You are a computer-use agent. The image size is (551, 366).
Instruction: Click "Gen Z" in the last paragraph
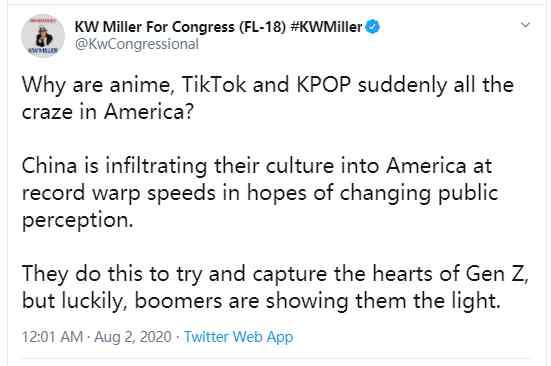click(497, 273)
